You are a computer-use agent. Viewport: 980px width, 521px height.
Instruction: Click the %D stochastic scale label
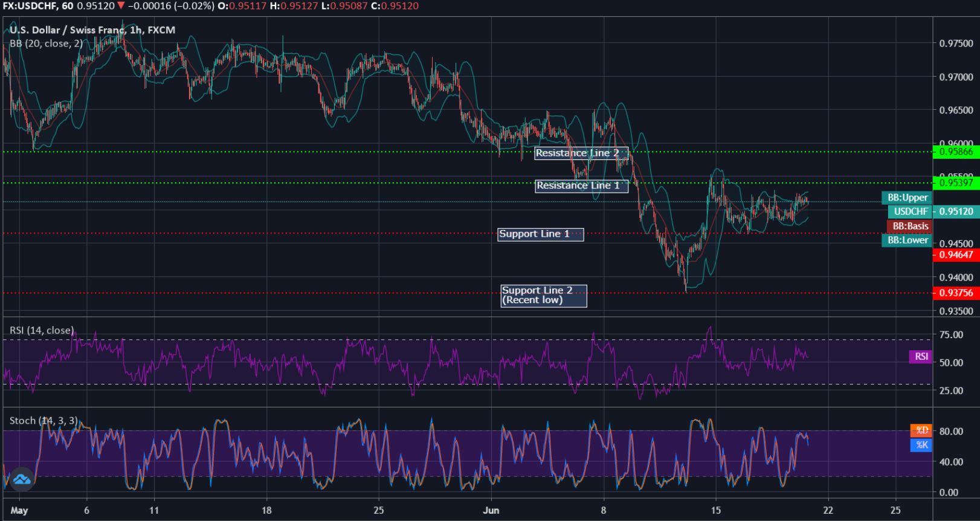tap(921, 430)
